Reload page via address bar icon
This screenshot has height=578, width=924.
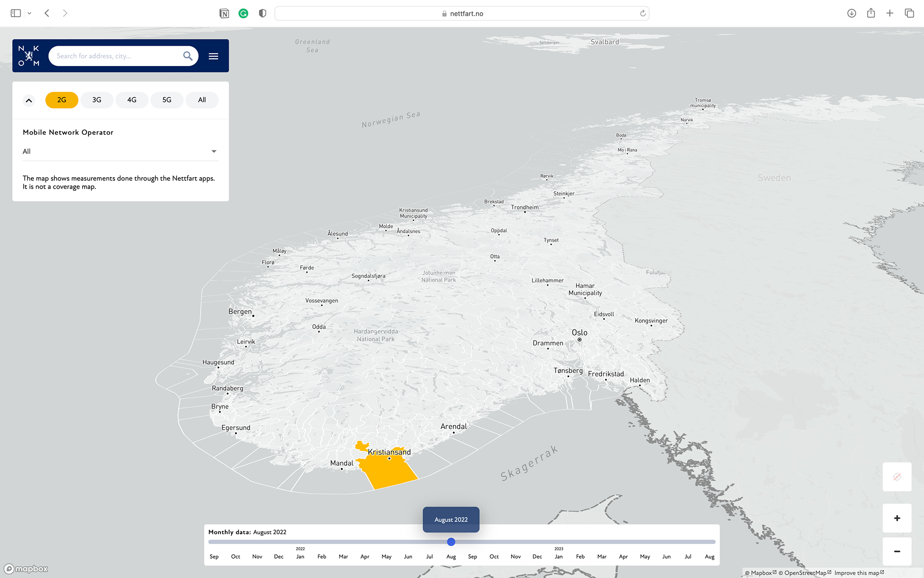[642, 13]
